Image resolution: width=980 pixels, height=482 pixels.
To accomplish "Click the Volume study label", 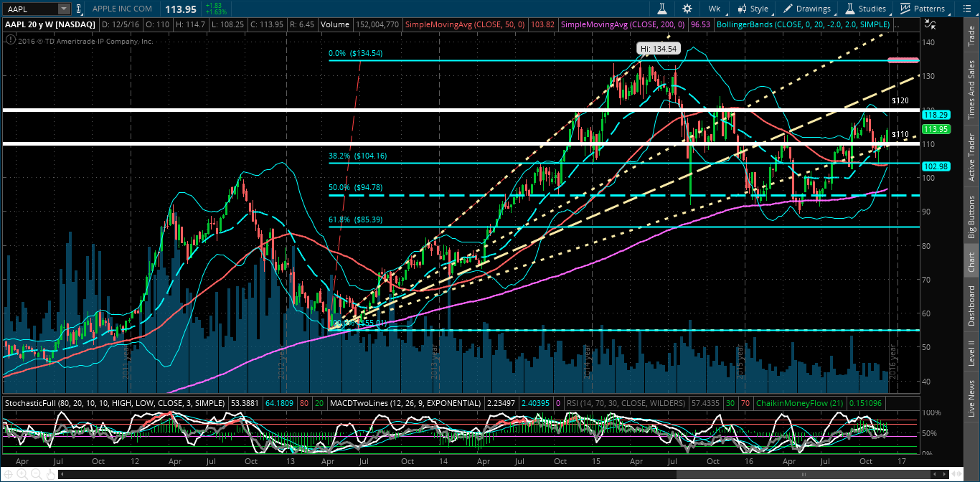I will (x=335, y=24).
